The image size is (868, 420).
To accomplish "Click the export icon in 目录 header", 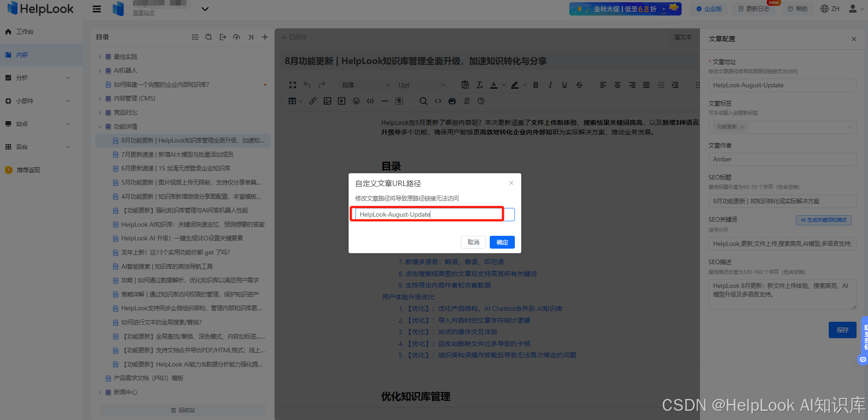I will (x=223, y=37).
